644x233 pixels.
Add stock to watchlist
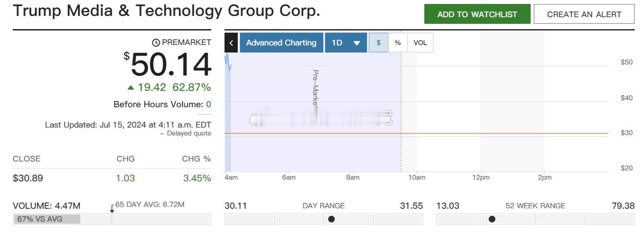click(x=477, y=14)
